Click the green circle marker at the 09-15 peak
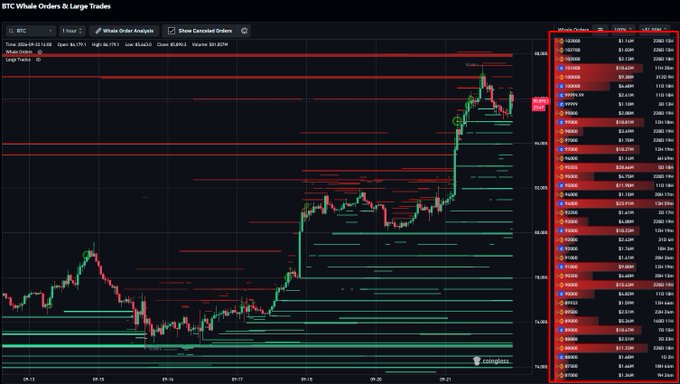This screenshot has height=384, width=680. click(86, 255)
